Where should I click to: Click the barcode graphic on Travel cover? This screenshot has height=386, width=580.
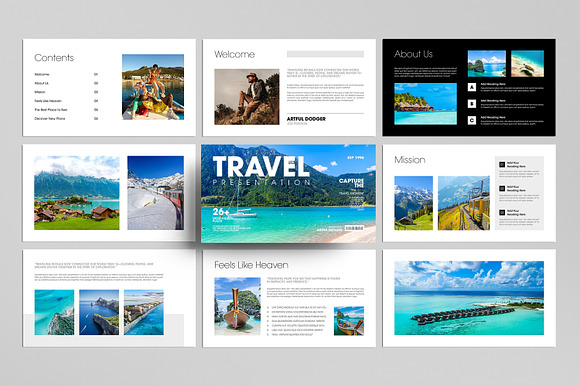(354, 228)
